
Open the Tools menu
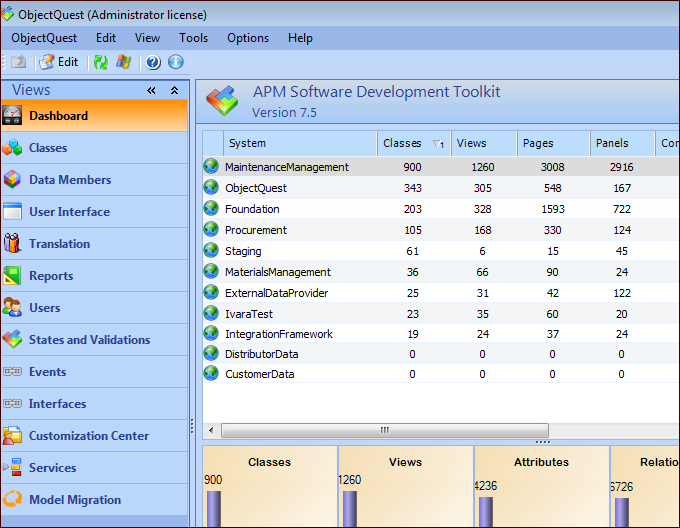tap(194, 38)
